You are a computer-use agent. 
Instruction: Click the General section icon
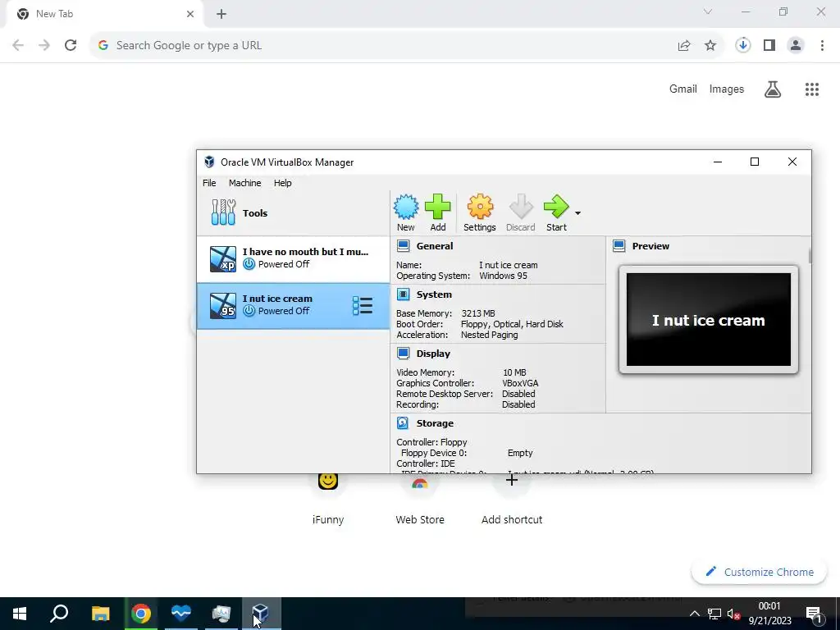[x=403, y=246]
